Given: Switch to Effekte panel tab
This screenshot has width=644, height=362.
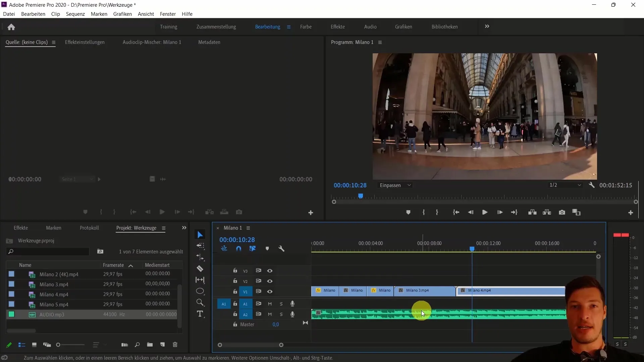Looking at the screenshot, I should (x=21, y=228).
